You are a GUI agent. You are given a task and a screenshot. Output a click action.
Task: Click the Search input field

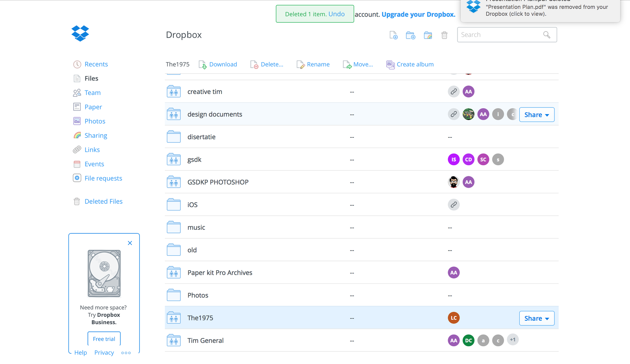pyautogui.click(x=500, y=35)
